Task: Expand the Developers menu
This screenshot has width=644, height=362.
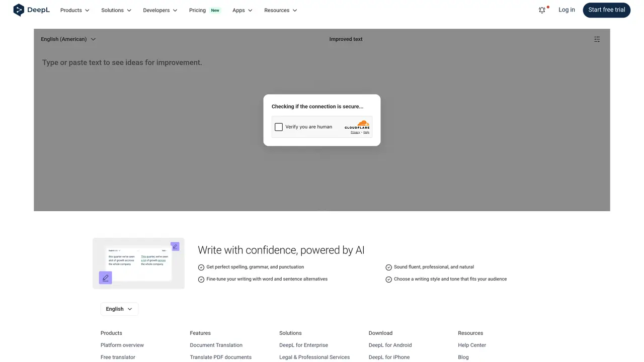Action: [160, 10]
